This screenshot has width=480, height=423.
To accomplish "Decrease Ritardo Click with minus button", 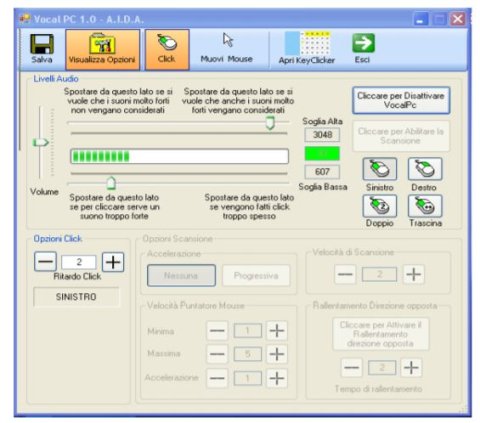I will click(x=45, y=262).
